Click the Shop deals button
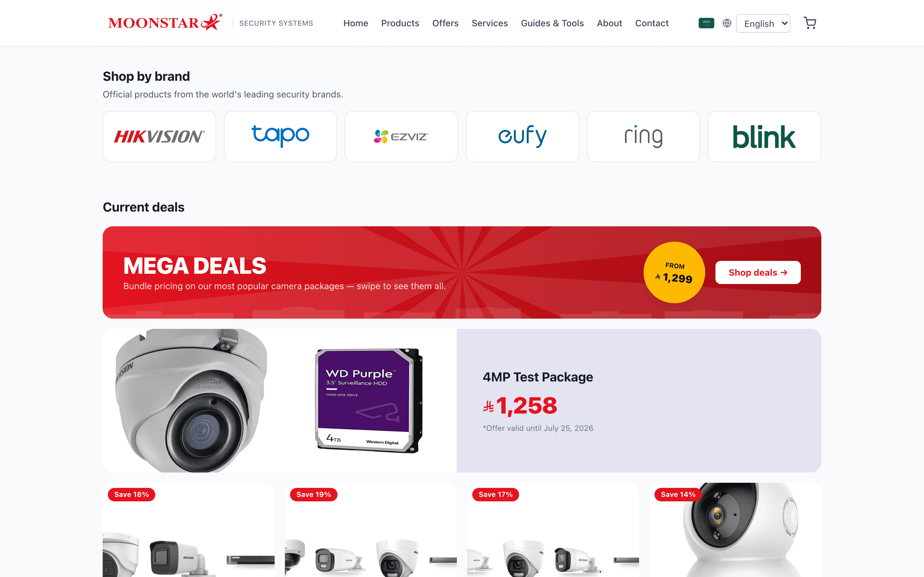 click(x=758, y=272)
